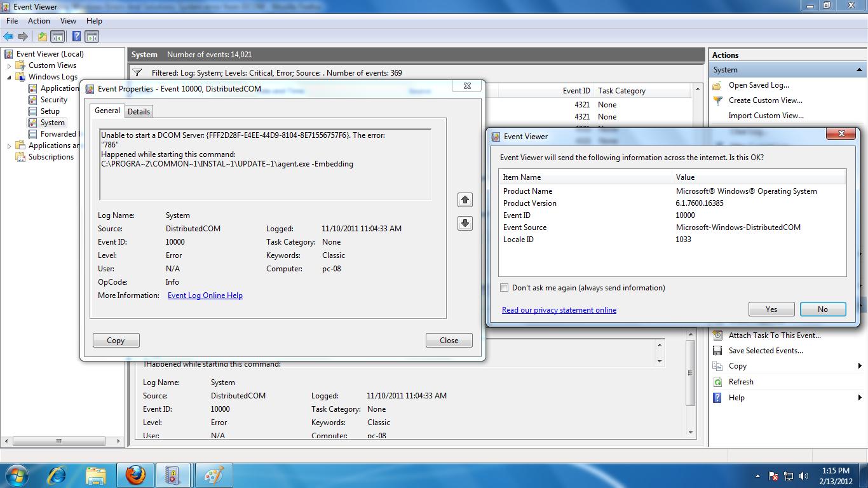
Task: Open the Event Log Online Help link
Action: point(205,295)
